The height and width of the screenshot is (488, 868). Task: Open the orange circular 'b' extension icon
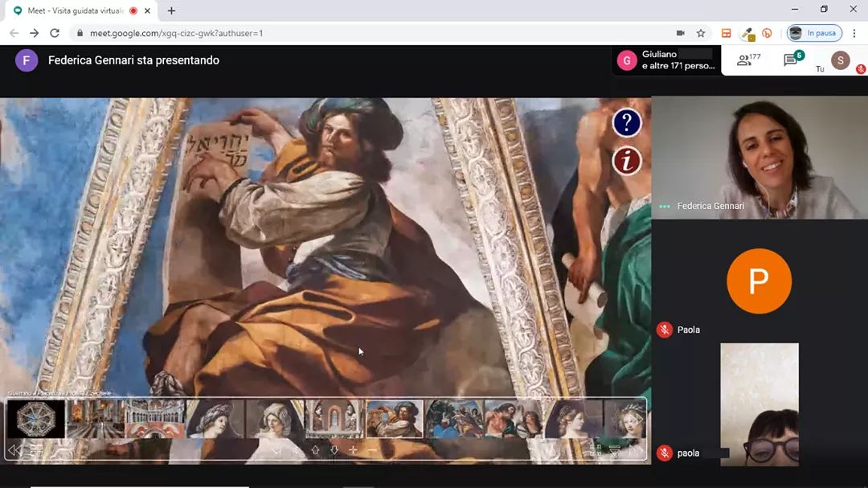tap(768, 33)
